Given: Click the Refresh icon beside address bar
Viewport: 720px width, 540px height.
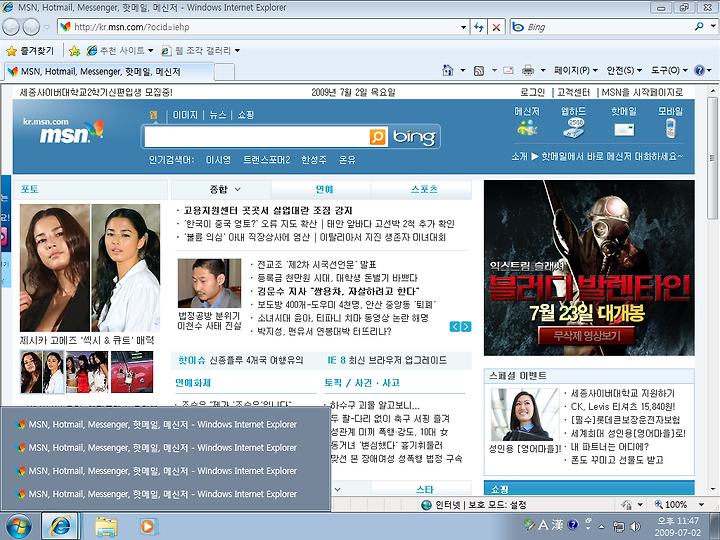Looking at the screenshot, I should (479, 27).
